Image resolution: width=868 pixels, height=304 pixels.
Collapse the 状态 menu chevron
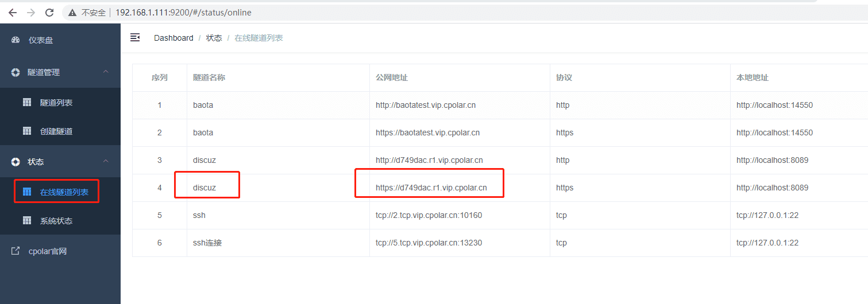106,161
